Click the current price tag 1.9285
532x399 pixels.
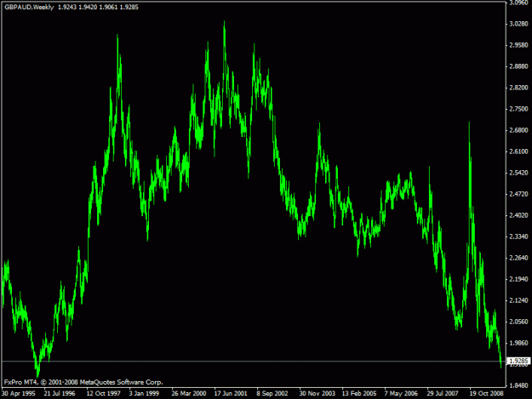tap(518, 361)
